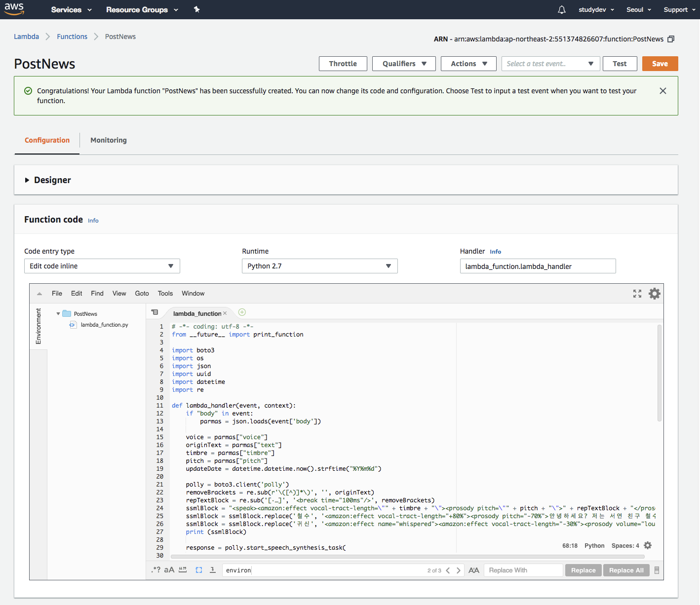Click the icon right of Replace All
The width and height of the screenshot is (700, 605).
pyautogui.click(x=657, y=570)
